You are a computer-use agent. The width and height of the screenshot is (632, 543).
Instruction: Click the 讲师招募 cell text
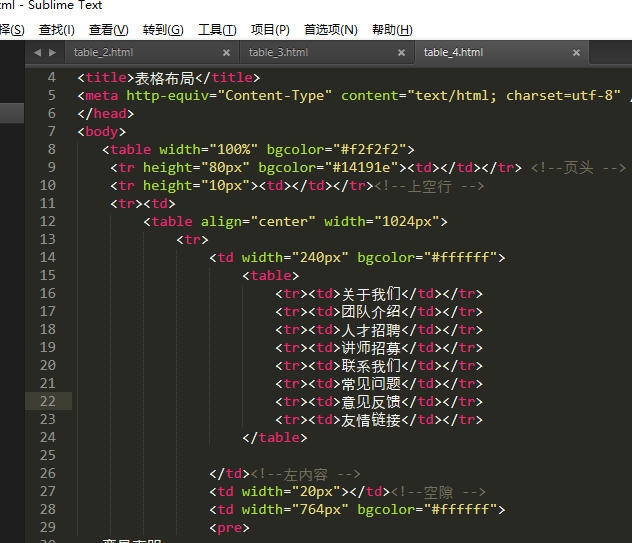click(371, 347)
